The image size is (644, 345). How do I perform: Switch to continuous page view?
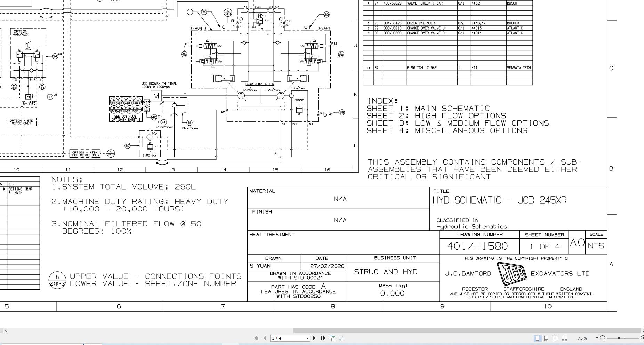pos(546,338)
